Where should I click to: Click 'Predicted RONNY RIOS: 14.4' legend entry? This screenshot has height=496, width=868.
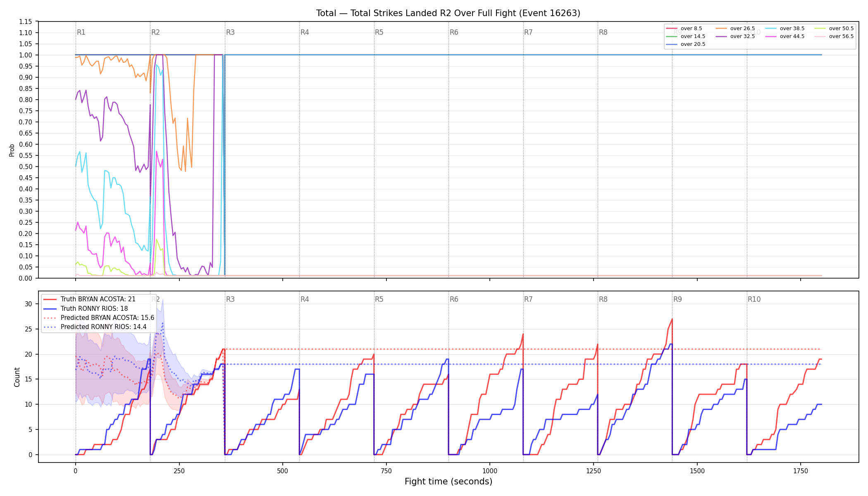95,327
